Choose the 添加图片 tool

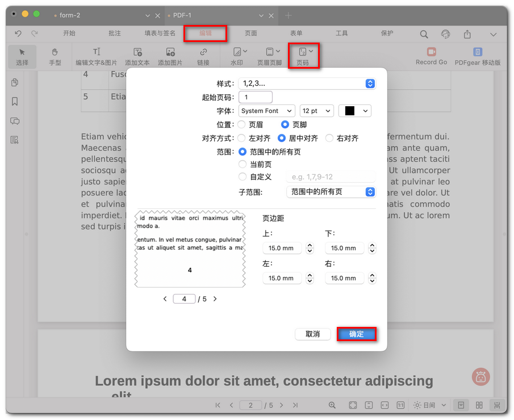(x=170, y=56)
